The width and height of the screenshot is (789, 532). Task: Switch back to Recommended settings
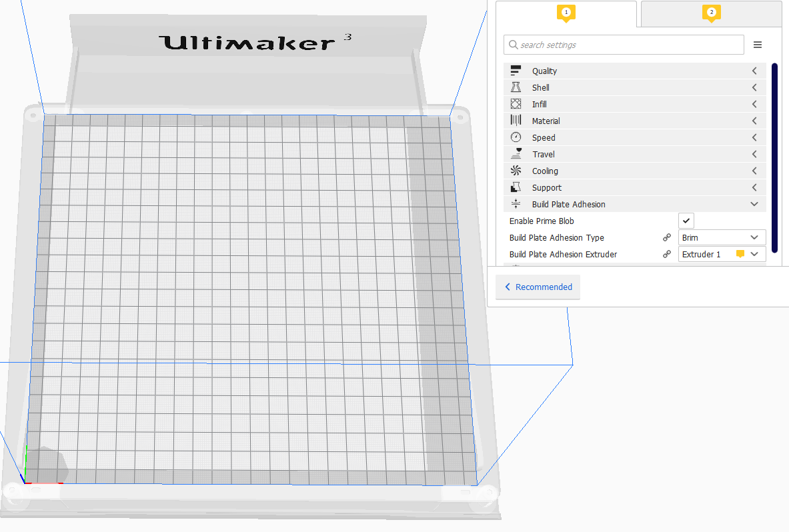coord(538,287)
